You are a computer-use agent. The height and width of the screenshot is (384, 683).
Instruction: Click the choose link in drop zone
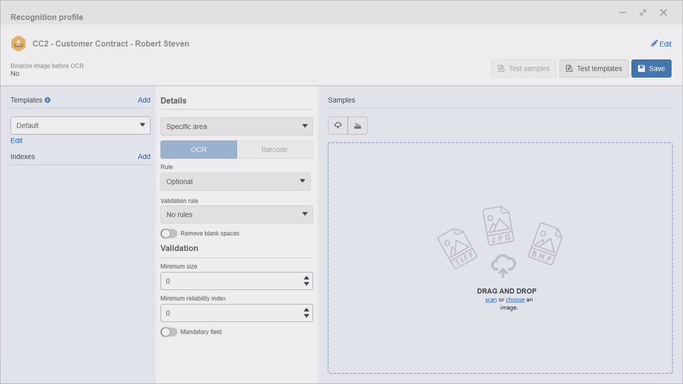[515, 300]
